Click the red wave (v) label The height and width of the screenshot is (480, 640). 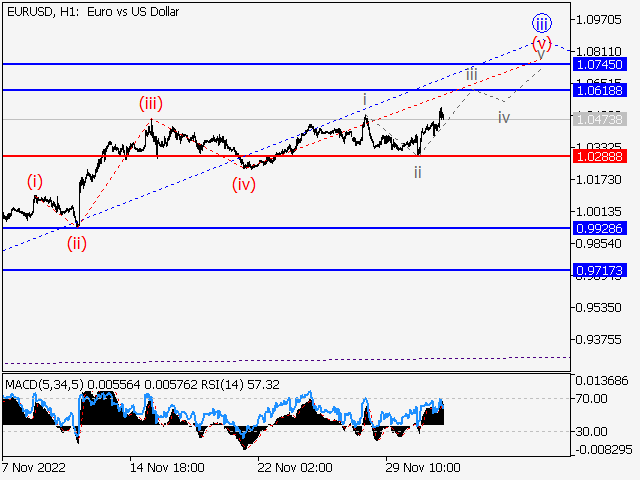[542, 42]
